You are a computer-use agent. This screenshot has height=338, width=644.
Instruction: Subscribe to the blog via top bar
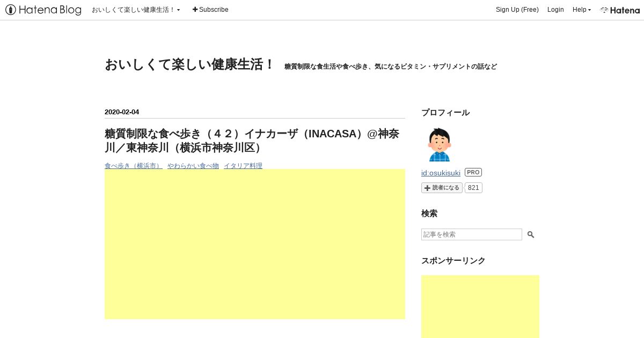click(210, 10)
